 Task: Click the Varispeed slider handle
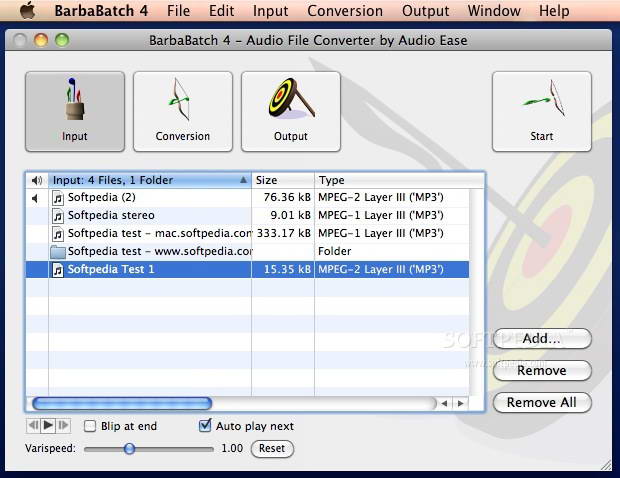[x=129, y=449]
